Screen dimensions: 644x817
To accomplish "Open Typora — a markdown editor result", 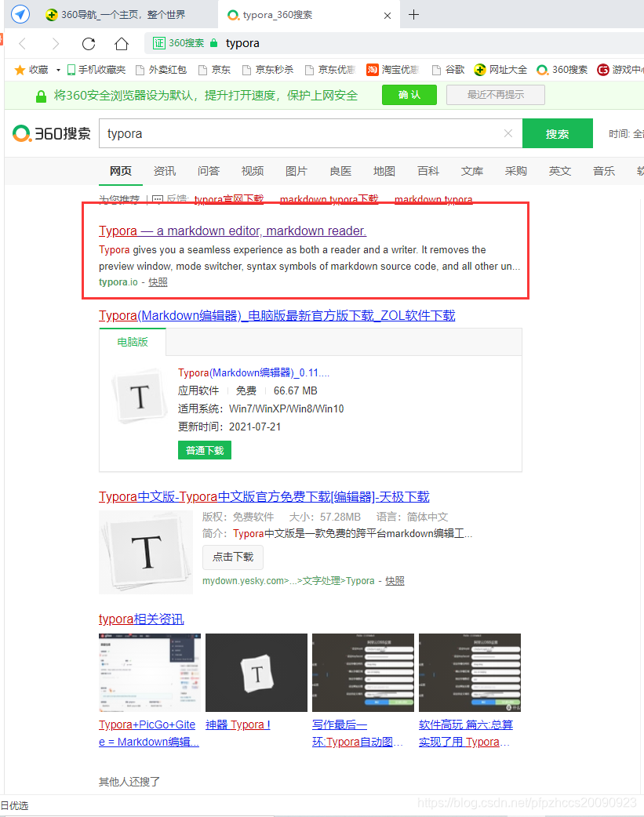I will coord(232,231).
